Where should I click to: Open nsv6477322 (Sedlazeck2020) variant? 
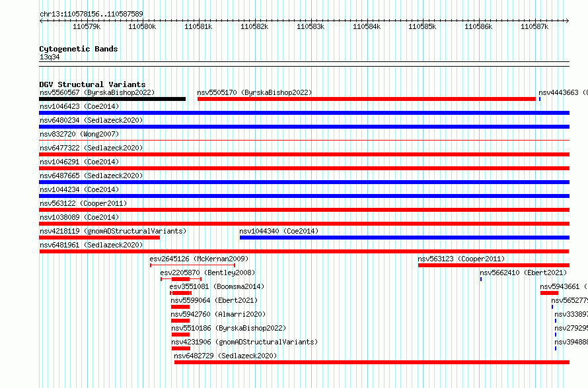click(x=91, y=148)
